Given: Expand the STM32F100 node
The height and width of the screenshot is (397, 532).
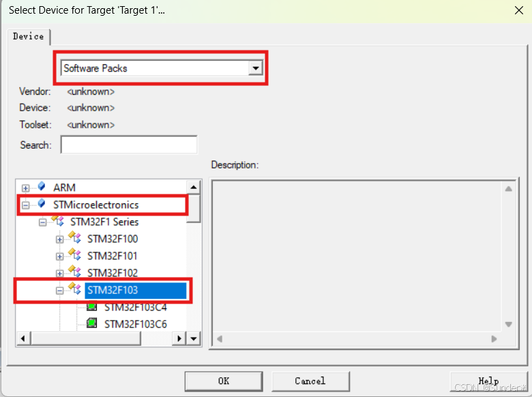Looking at the screenshot, I should 59,239.
